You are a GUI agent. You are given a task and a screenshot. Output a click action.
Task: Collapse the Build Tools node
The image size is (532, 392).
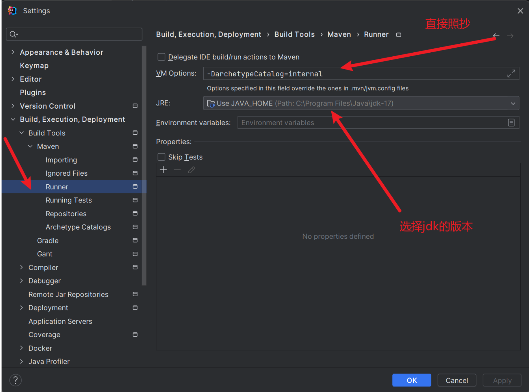coord(22,133)
